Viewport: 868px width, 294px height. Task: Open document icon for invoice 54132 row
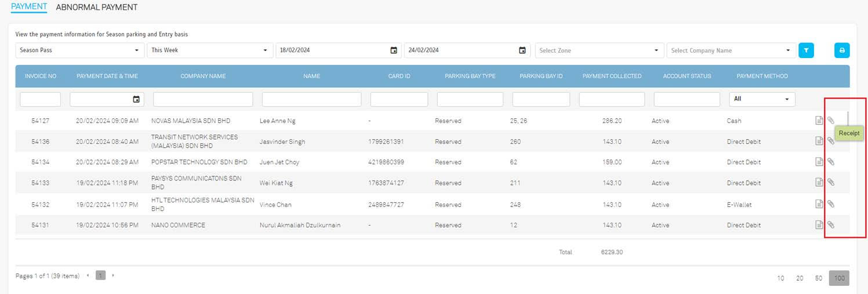pyautogui.click(x=819, y=204)
